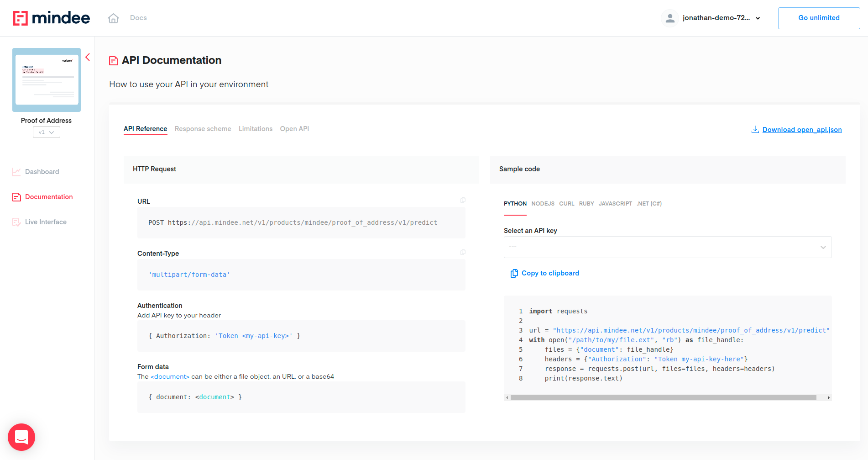Click the Mindee logo

(52, 18)
